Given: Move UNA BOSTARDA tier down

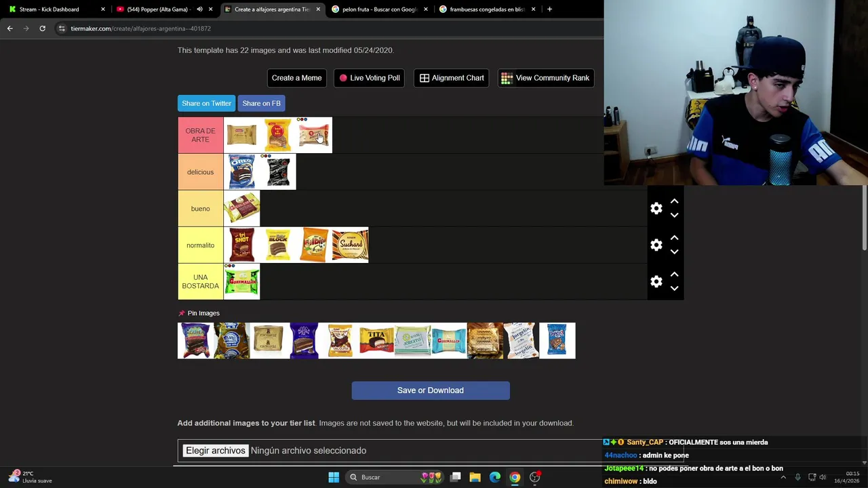Looking at the screenshot, I should pos(674,289).
